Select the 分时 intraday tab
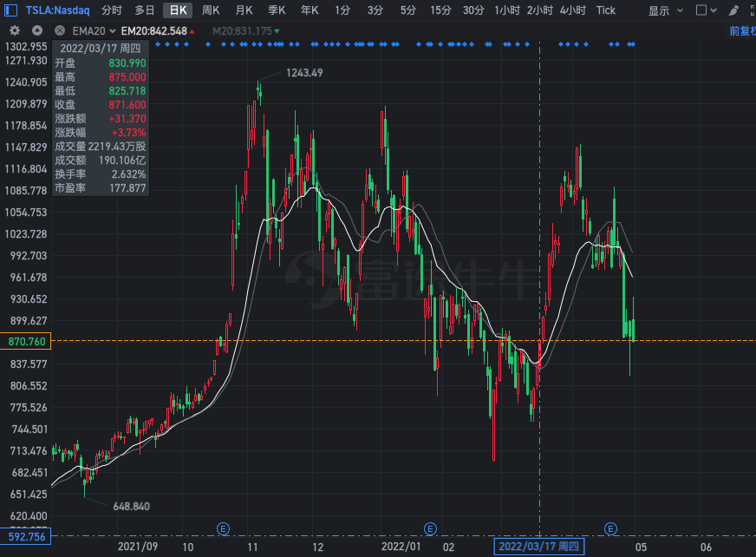The width and height of the screenshot is (756, 557). (x=111, y=10)
